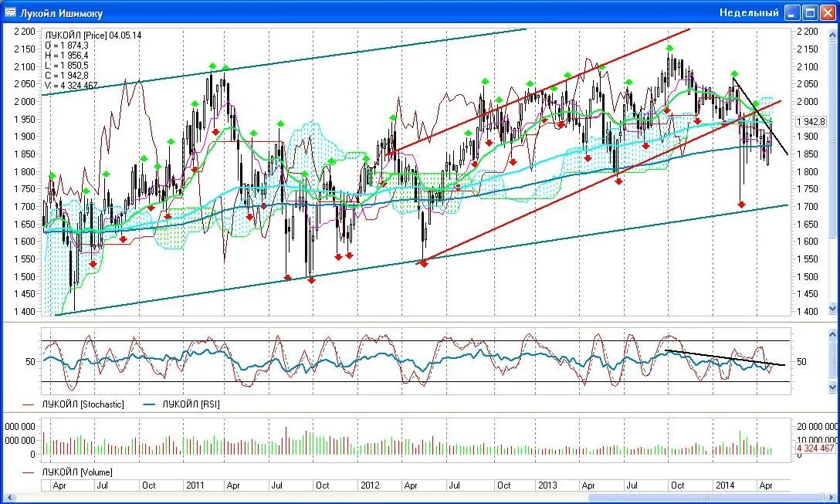Click the chart window icon in title bar

click(x=10, y=12)
